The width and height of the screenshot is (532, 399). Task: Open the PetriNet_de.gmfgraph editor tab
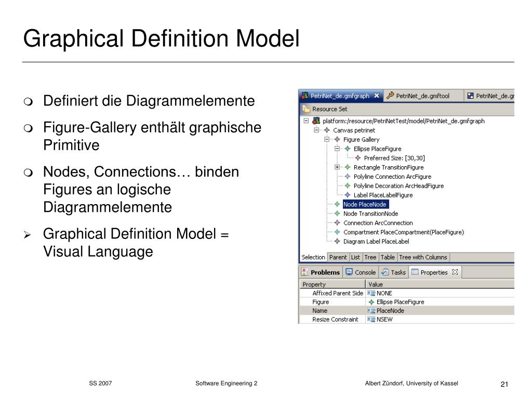click(341, 96)
